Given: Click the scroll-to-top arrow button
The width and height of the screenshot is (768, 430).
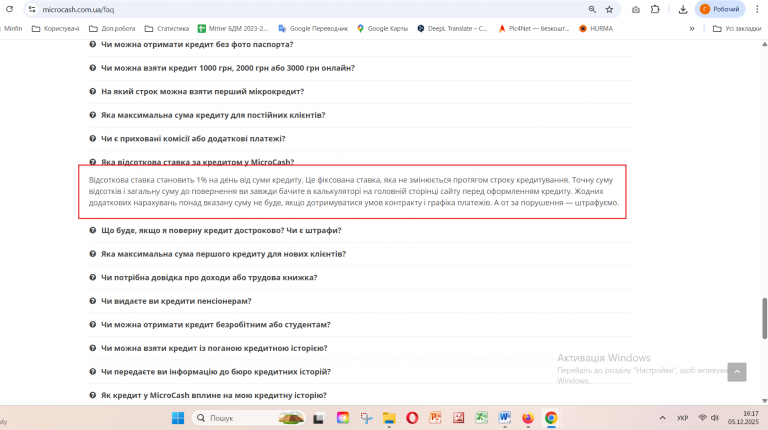Looking at the screenshot, I should (x=737, y=372).
